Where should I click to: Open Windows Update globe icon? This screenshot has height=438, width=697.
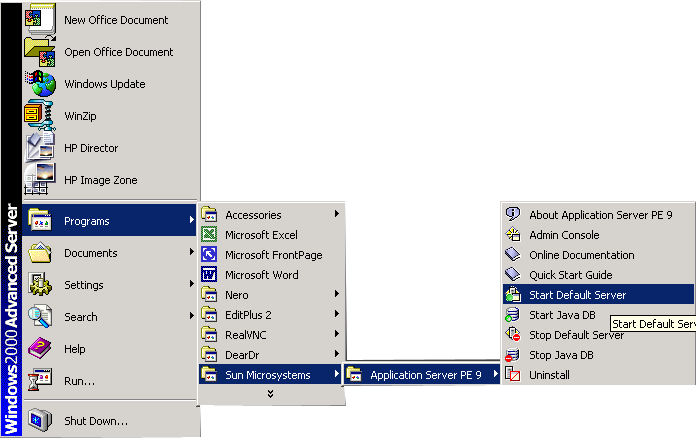click(x=39, y=84)
